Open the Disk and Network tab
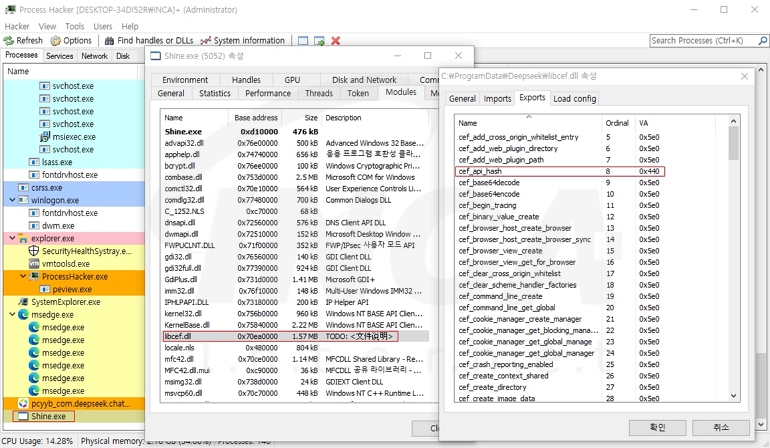Viewport: 770px width, 448px height. [x=364, y=80]
